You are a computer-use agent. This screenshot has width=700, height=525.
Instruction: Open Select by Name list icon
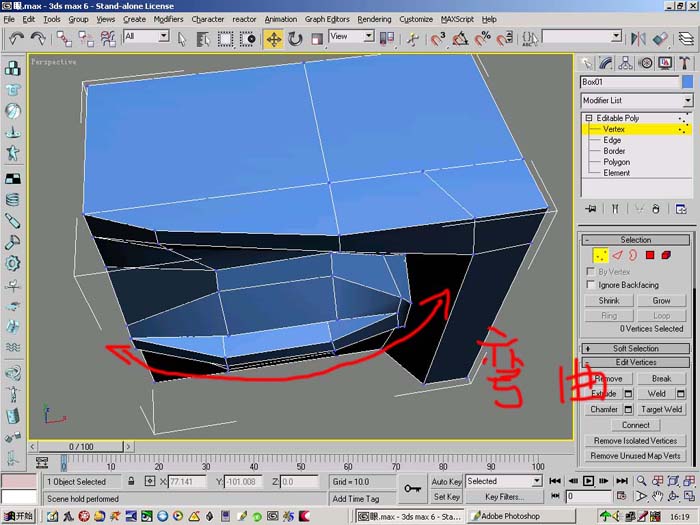pos(204,39)
